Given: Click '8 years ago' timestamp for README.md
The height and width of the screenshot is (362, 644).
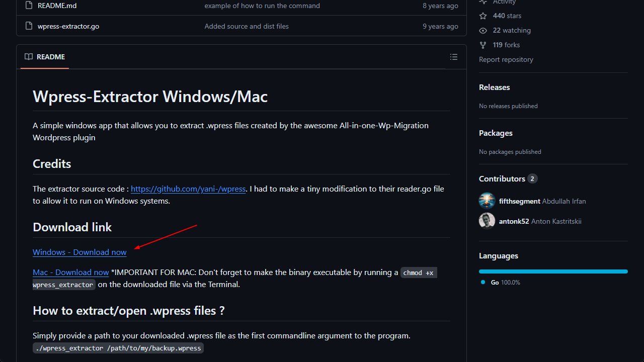Looking at the screenshot, I should 440,6.
